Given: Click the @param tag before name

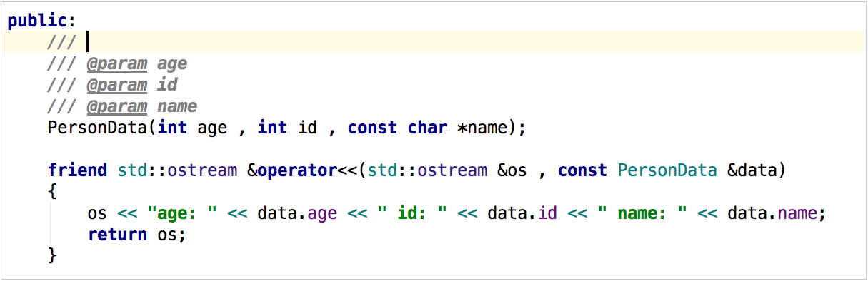Looking at the screenshot, I should tap(117, 106).
